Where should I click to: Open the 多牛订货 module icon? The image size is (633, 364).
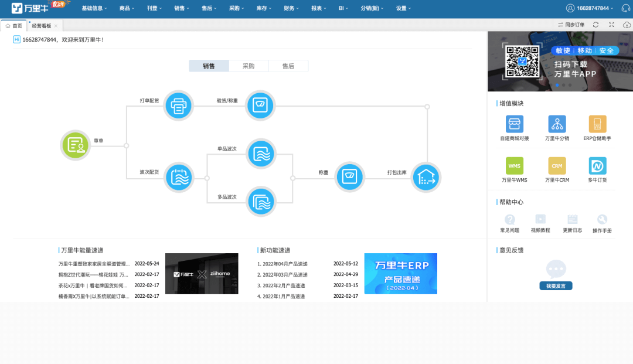(597, 166)
